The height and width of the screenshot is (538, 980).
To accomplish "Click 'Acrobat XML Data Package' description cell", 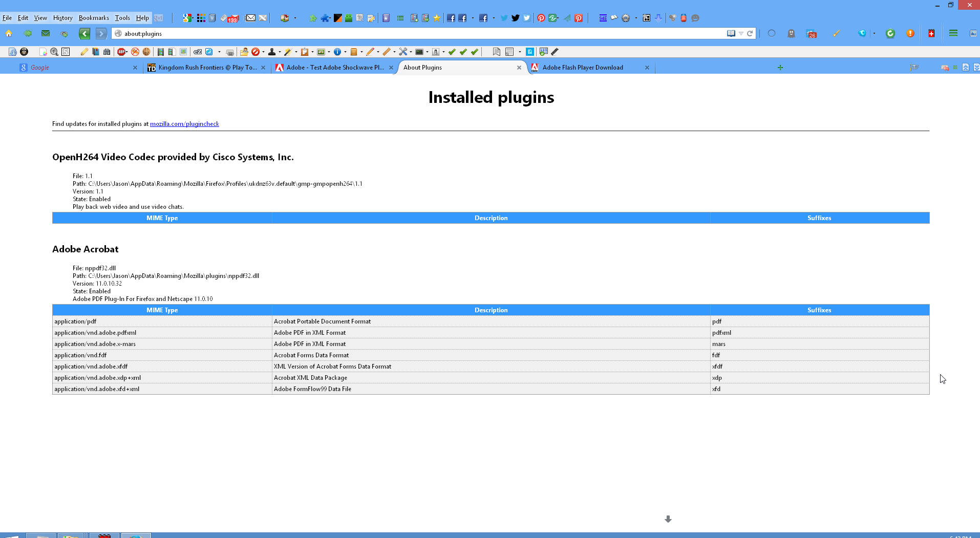I will [491, 378].
